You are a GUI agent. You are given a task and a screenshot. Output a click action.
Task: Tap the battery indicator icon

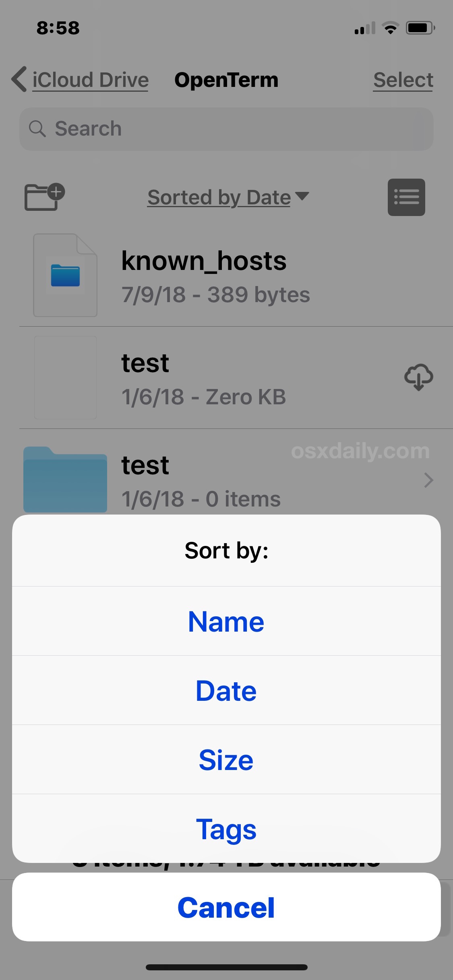[420, 27]
